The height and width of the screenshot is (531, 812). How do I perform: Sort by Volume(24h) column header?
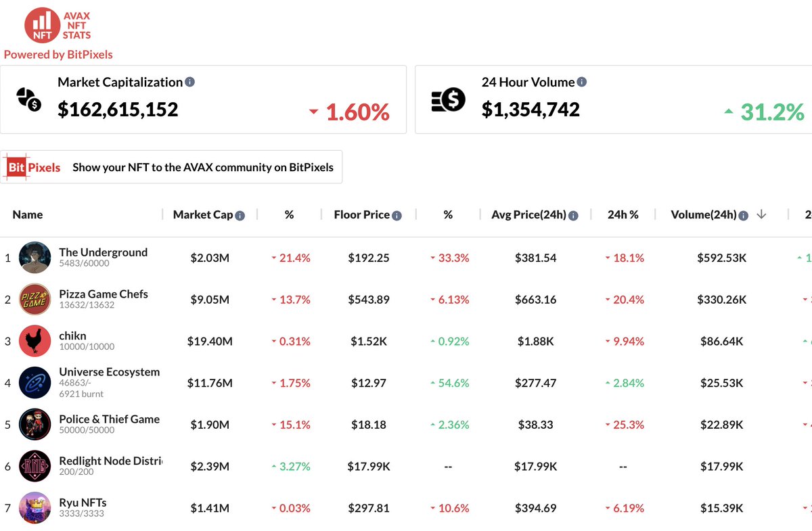704,214
